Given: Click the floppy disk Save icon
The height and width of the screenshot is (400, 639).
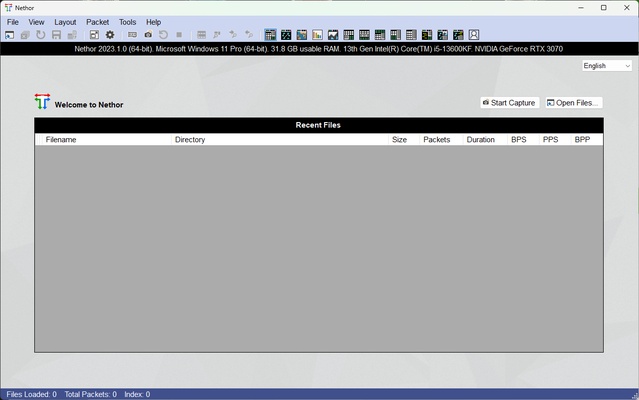Looking at the screenshot, I should pyautogui.click(x=56, y=35).
